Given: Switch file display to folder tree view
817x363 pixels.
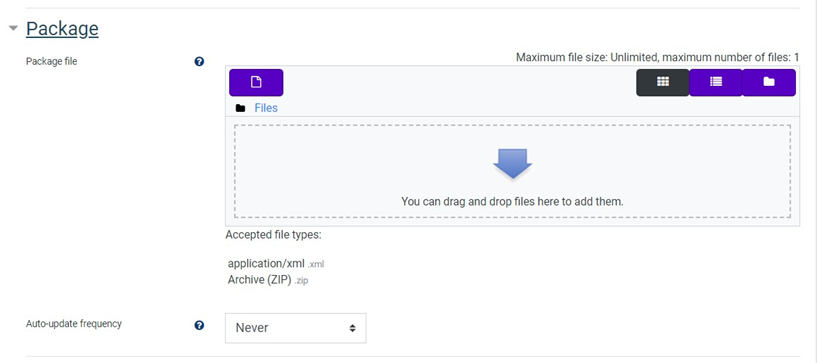Looking at the screenshot, I should coord(769,82).
